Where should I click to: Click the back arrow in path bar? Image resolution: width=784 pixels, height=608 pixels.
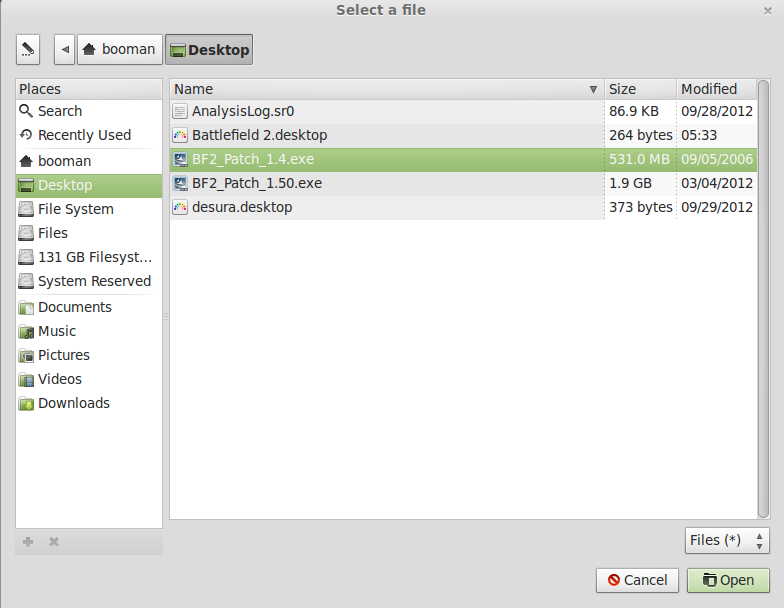pos(64,50)
